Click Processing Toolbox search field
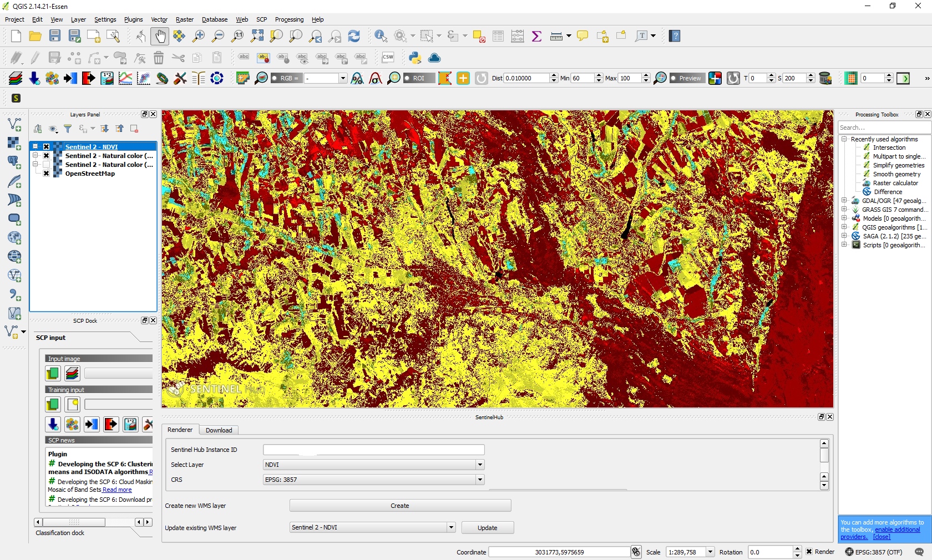This screenshot has width=932, height=560. [884, 128]
